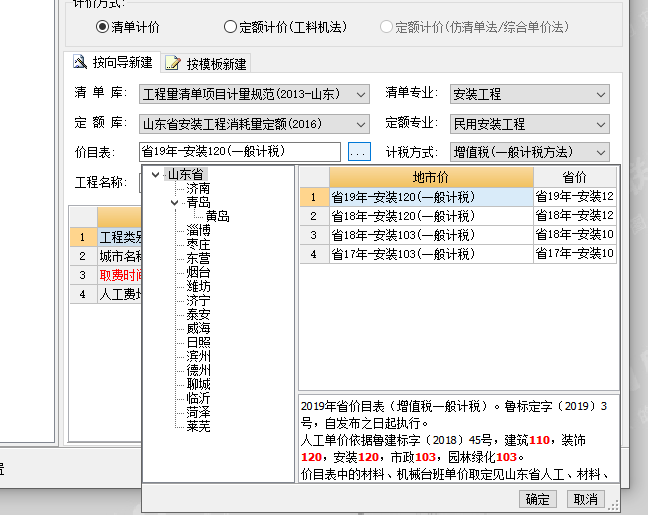Image resolution: width=648 pixels, height=515 pixels.
Task: Cancel with the 取消 button
Action: pos(586,499)
